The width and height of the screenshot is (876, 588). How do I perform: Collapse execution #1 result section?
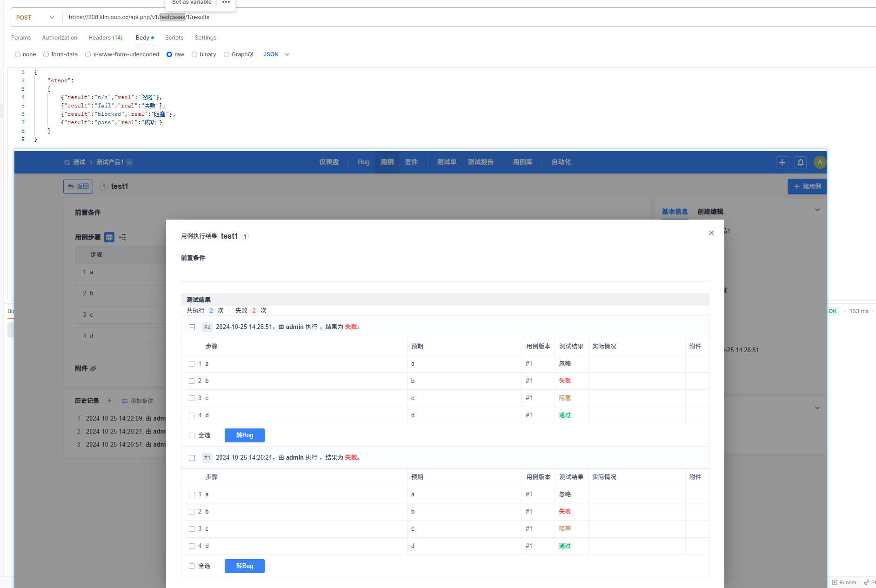(x=192, y=458)
